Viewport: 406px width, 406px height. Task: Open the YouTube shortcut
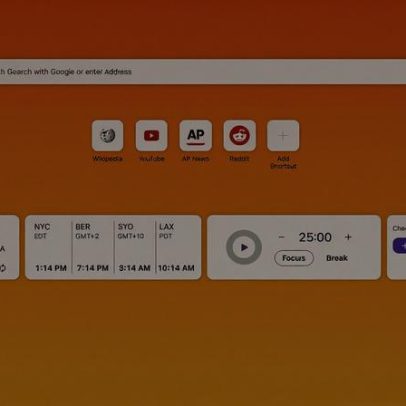pyautogui.click(x=151, y=136)
